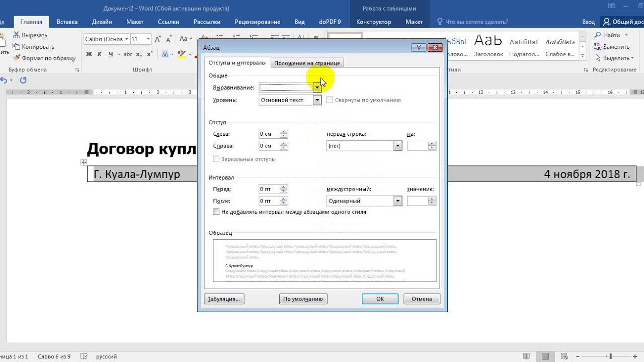Image resolution: width=644 pixels, height=362 pixels.
Task: Select the 'Отступы и интервалы' tab
Action: [237, 63]
